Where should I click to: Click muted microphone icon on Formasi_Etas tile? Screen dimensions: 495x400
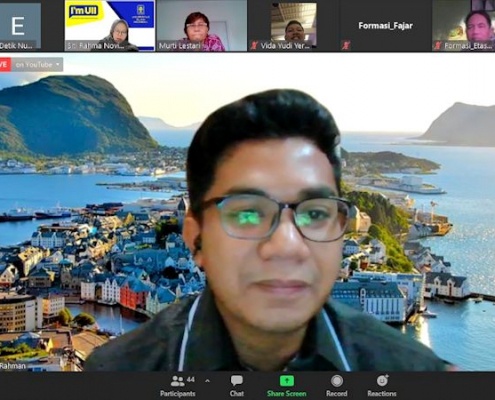click(x=438, y=46)
